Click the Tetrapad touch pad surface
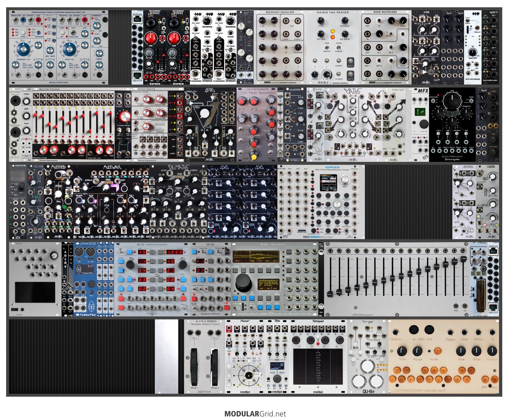This screenshot has height=420, width=511. (x=318, y=366)
